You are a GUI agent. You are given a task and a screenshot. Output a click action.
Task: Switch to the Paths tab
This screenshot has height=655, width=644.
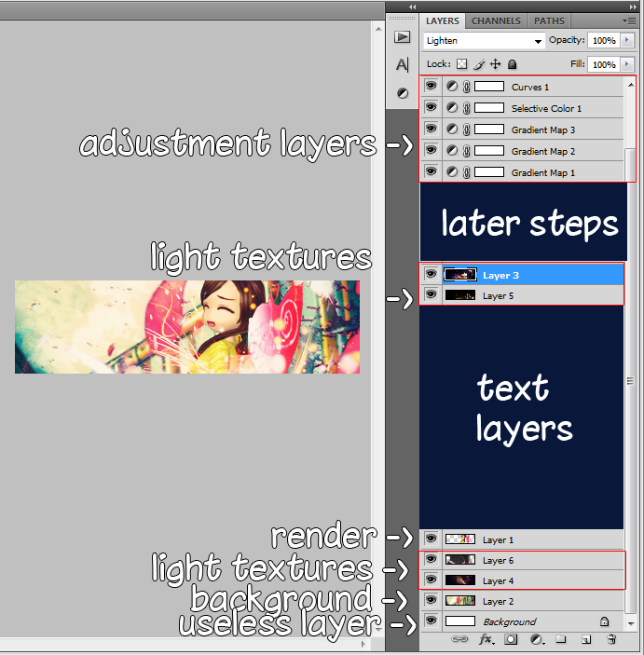pyautogui.click(x=549, y=20)
